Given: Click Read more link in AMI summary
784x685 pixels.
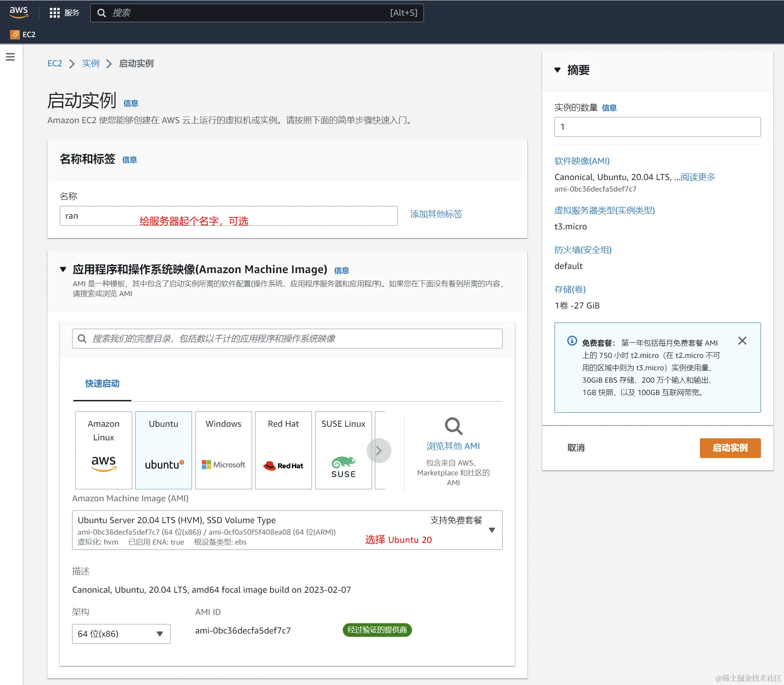Looking at the screenshot, I should (697, 177).
